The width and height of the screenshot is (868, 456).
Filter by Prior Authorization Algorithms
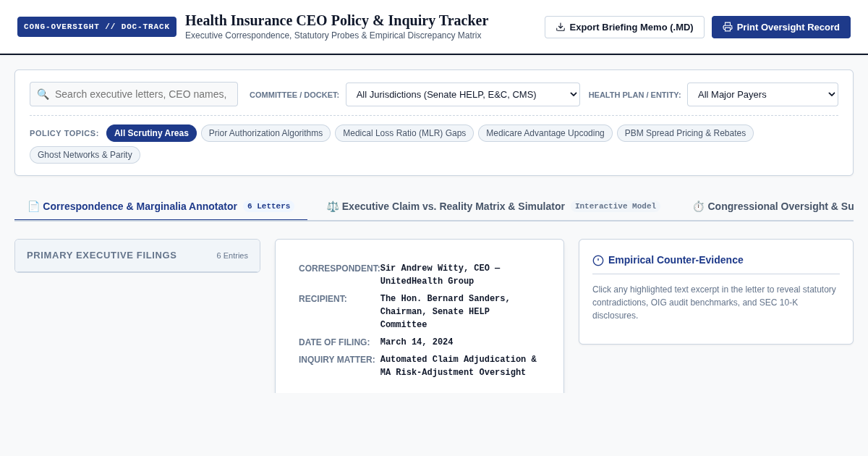(x=265, y=133)
